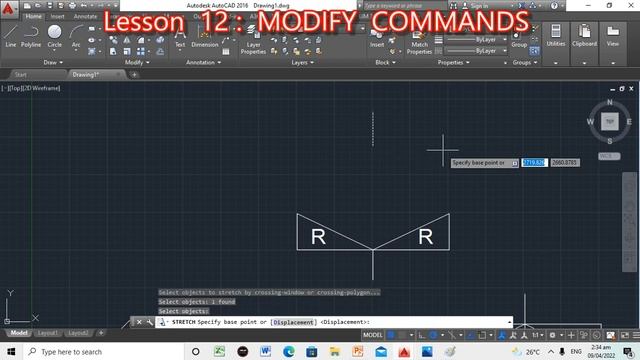Click Match Properties tool

[x=419, y=42]
